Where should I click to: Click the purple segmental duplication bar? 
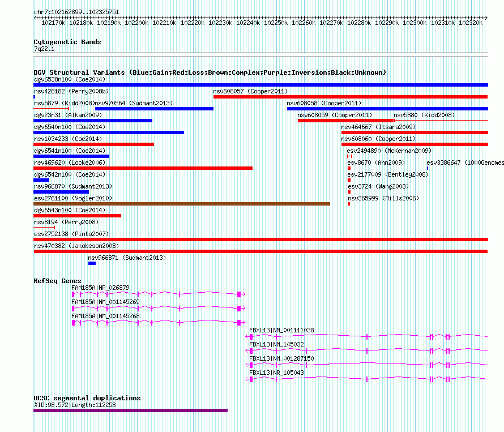point(130,410)
